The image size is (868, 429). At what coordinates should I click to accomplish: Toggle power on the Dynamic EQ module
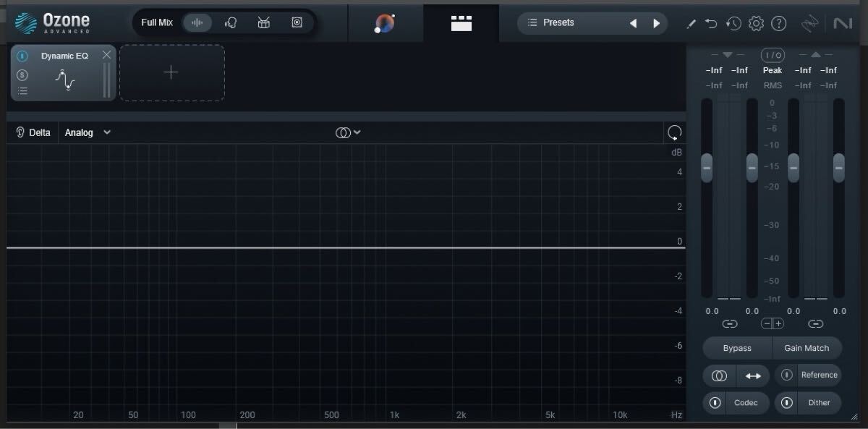click(22, 56)
